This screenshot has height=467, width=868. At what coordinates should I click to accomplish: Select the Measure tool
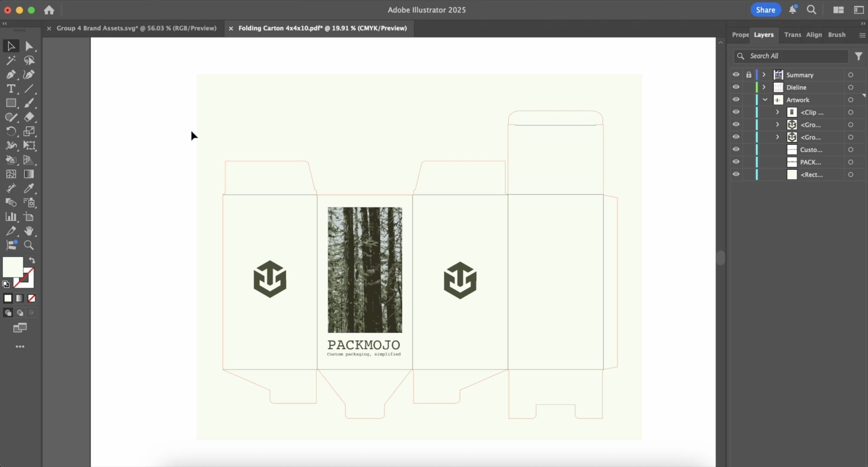click(11, 188)
